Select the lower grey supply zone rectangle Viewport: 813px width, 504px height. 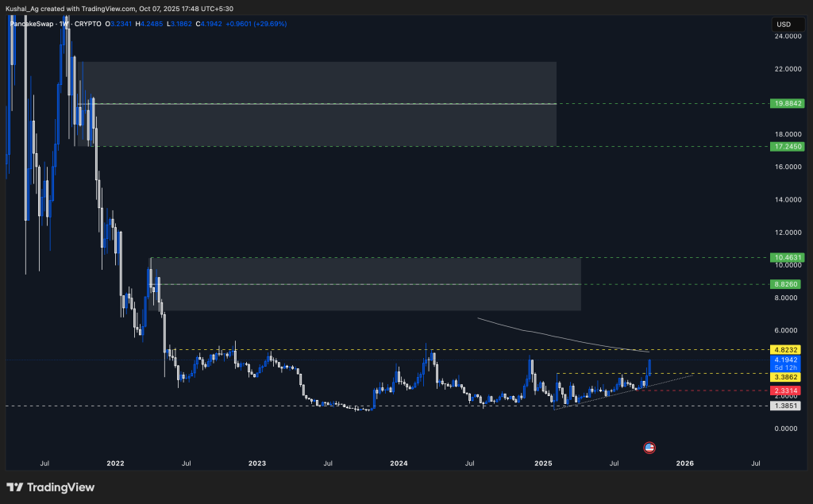(364, 284)
